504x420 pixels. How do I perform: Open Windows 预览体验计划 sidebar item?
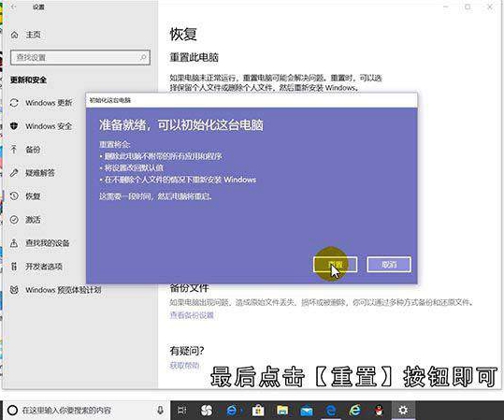point(64,290)
